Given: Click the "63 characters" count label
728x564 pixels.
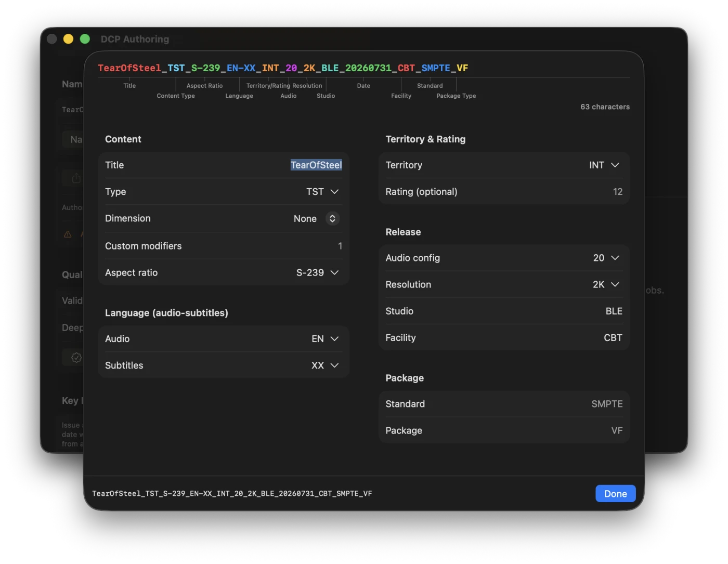Looking at the screenshot, I should click(x=605, y=107).
